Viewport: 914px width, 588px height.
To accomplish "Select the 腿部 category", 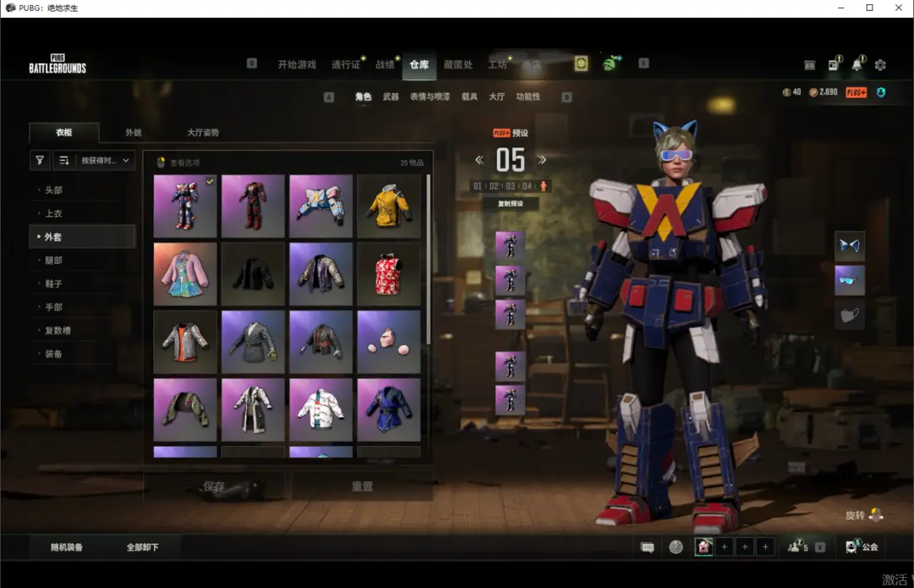I will coord(82,260).
